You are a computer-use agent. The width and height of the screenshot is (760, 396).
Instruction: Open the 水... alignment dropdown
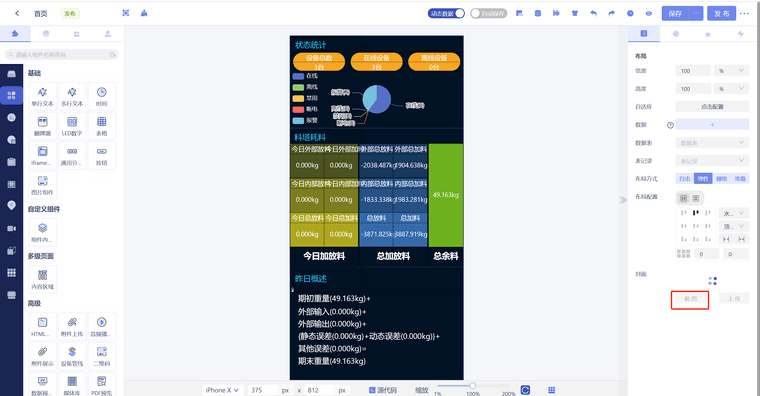point(734,213)
